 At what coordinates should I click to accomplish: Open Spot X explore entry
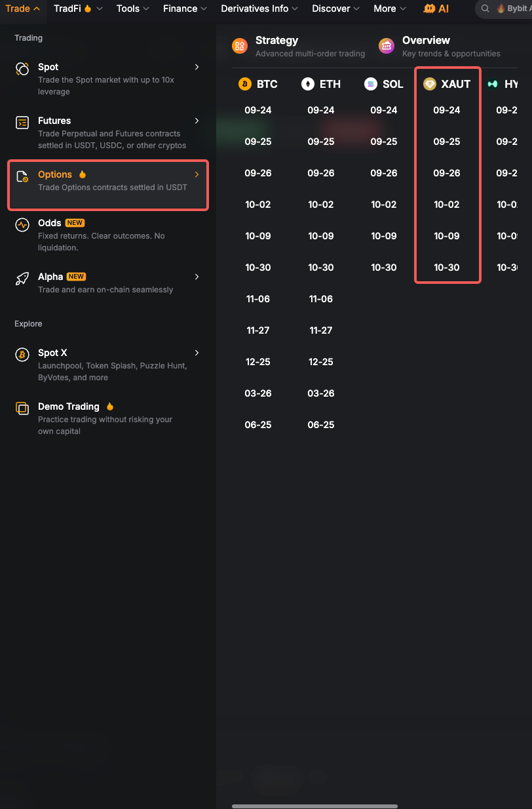(108, 365)
